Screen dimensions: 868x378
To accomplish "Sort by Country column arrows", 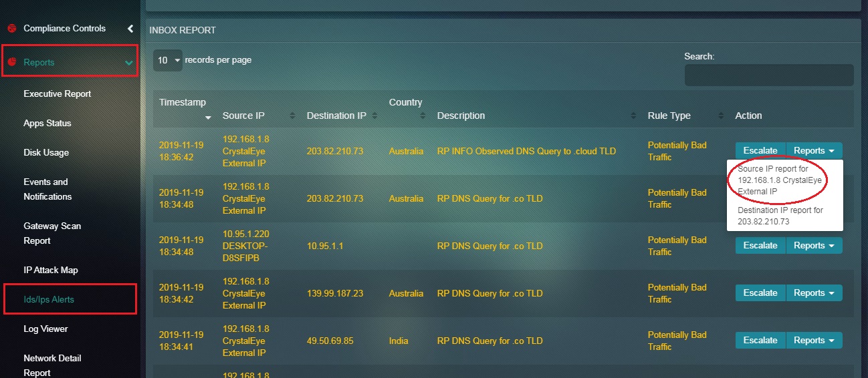I will coord(423,116).
